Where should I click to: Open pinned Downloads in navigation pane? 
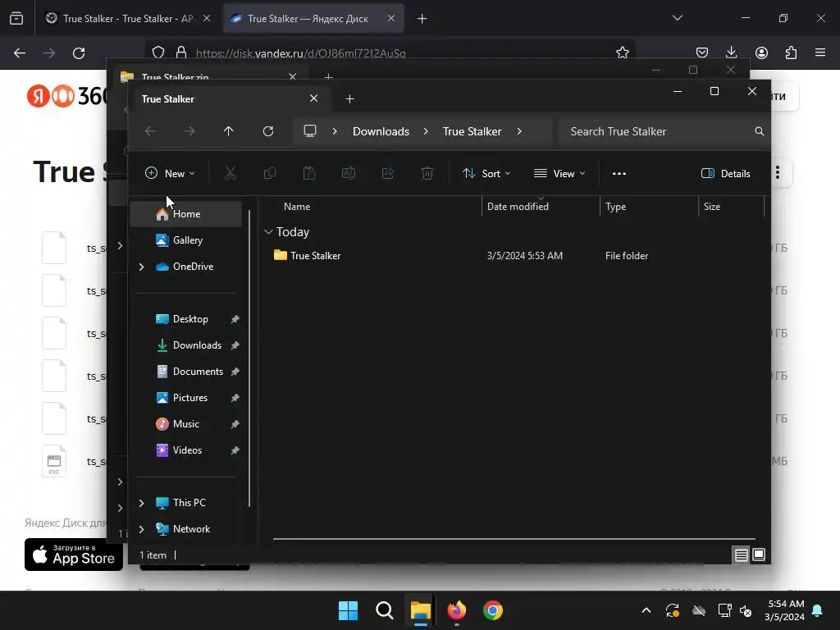tap(186, 345)
